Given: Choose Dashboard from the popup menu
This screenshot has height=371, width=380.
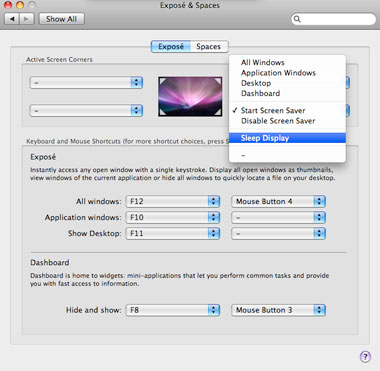Looking at the screenshot, I should [287, 93].
